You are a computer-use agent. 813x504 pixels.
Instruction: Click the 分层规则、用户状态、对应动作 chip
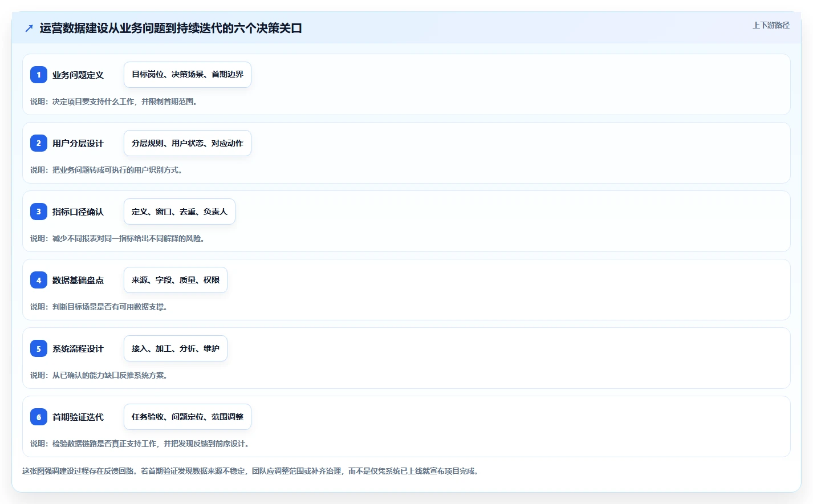[x=188, y=143]
